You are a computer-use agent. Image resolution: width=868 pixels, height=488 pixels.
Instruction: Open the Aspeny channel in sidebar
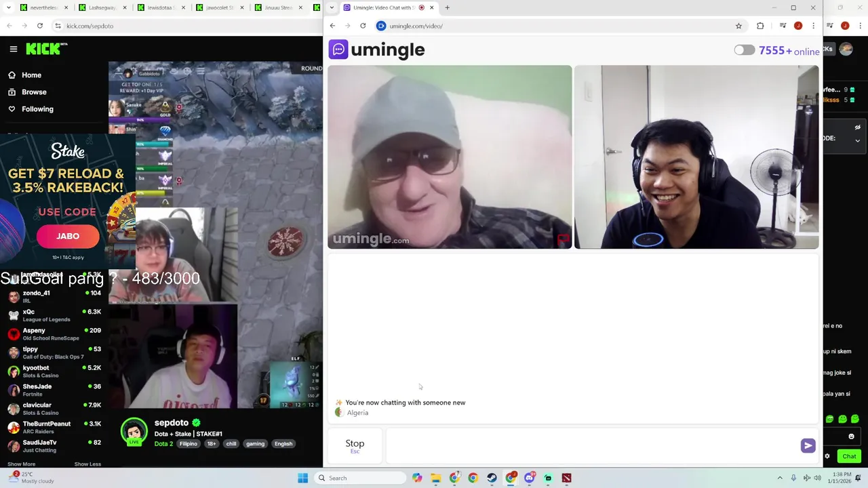click(x=54, y=333)
